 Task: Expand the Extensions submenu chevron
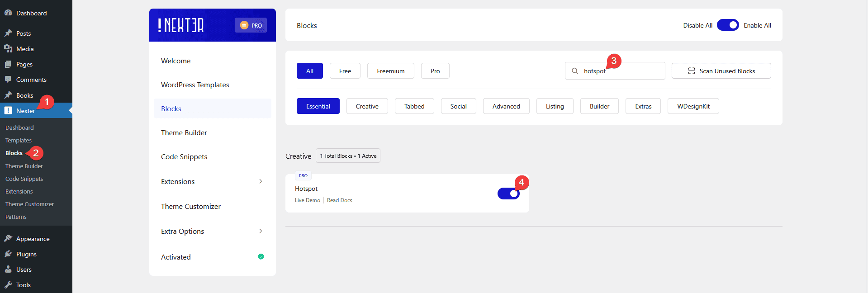[x=261, y=181]
